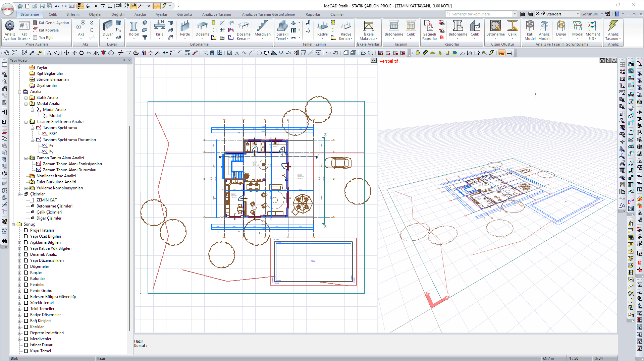Image resolution: width=644 pixels, height=361 pixels.
Task: Check the Proje Hataları box
Action: click(x=26, y=230)
